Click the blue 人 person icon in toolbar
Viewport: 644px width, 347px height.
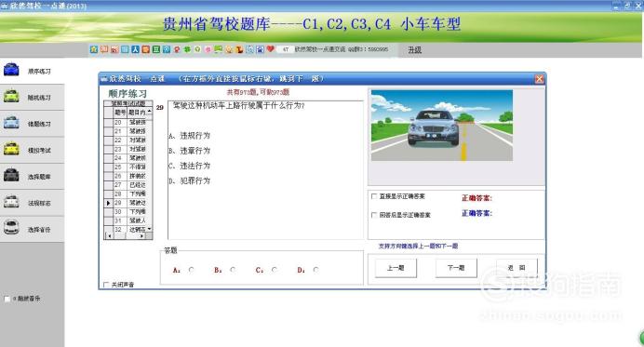(x=135, y=49)
